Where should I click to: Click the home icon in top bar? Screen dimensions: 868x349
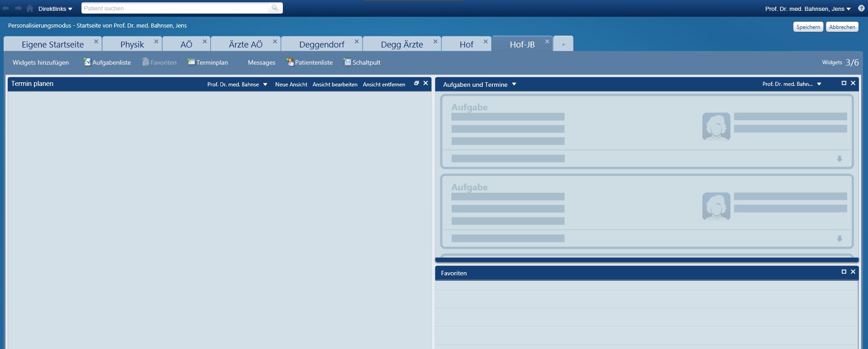(30, 8)
